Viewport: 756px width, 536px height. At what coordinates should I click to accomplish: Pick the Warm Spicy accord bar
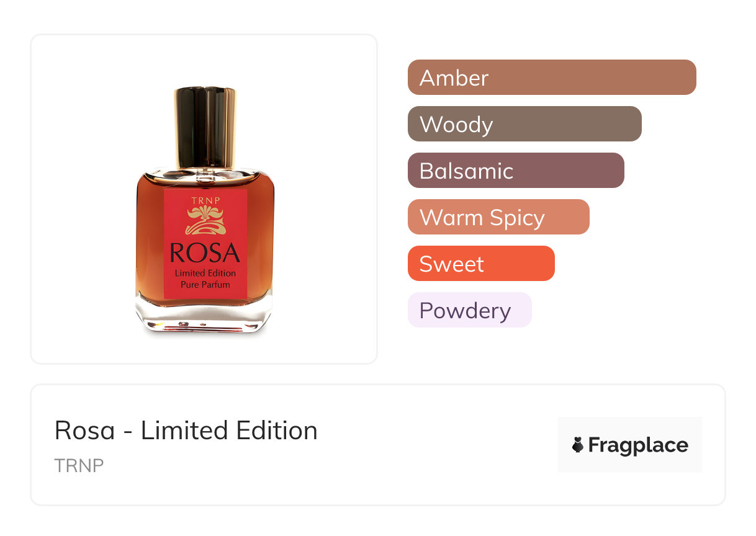[x=498, y=217]
